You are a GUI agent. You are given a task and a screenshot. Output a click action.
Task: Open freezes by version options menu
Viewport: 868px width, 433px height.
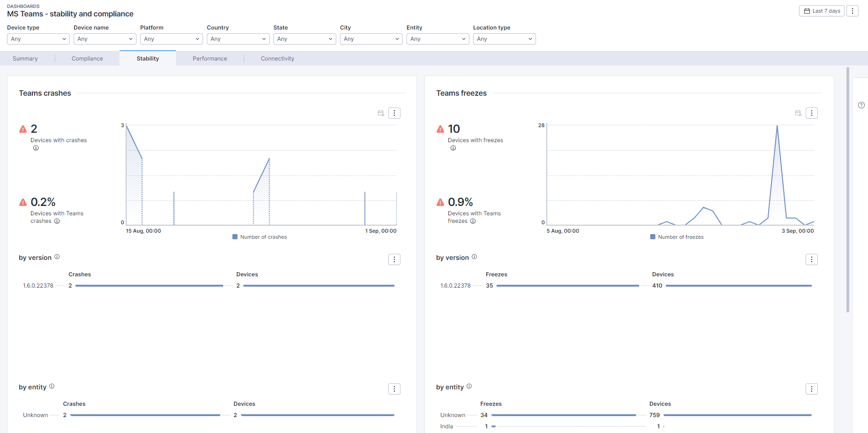click(812, 259)
